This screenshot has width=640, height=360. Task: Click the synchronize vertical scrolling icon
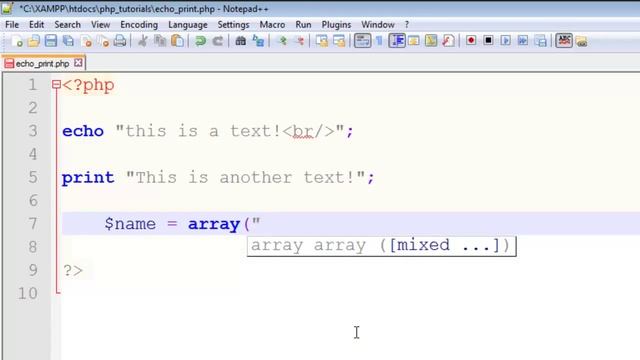point(322,41)
